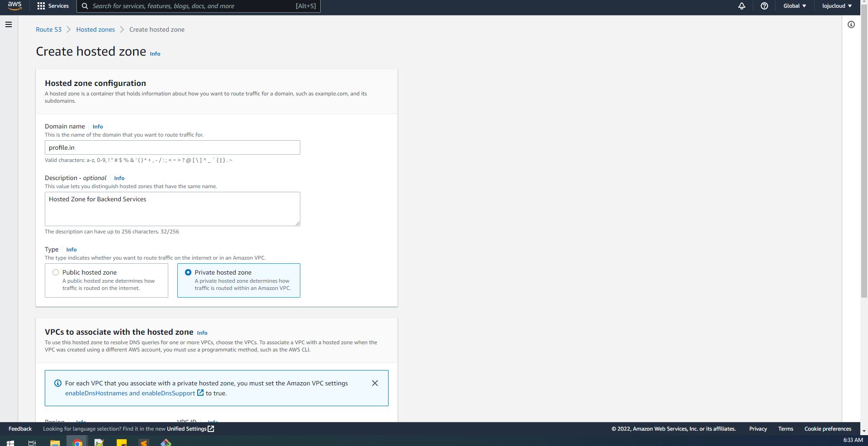Click the 6:33 AM system clock
Image resolution: width=868 pixels, height=446 pixels.
853,440
